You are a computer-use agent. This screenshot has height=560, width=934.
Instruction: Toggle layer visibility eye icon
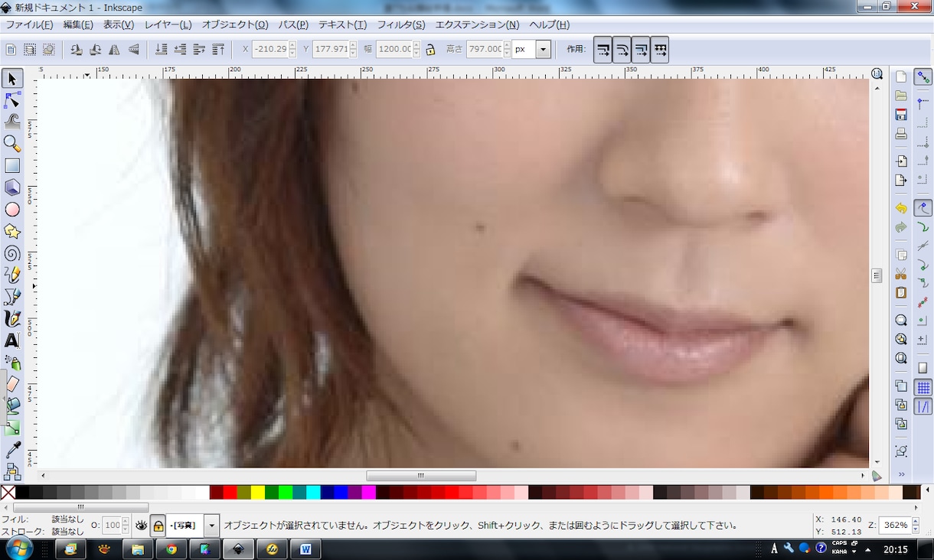[141, 526]
